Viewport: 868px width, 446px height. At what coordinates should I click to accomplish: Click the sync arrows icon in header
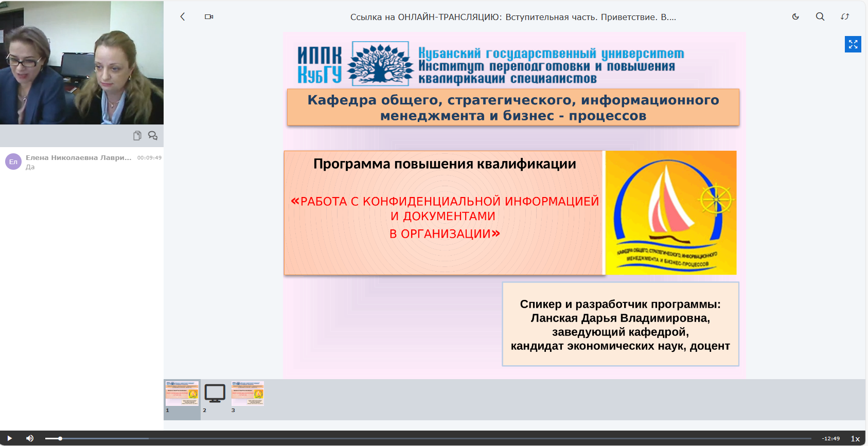(845, 16)
